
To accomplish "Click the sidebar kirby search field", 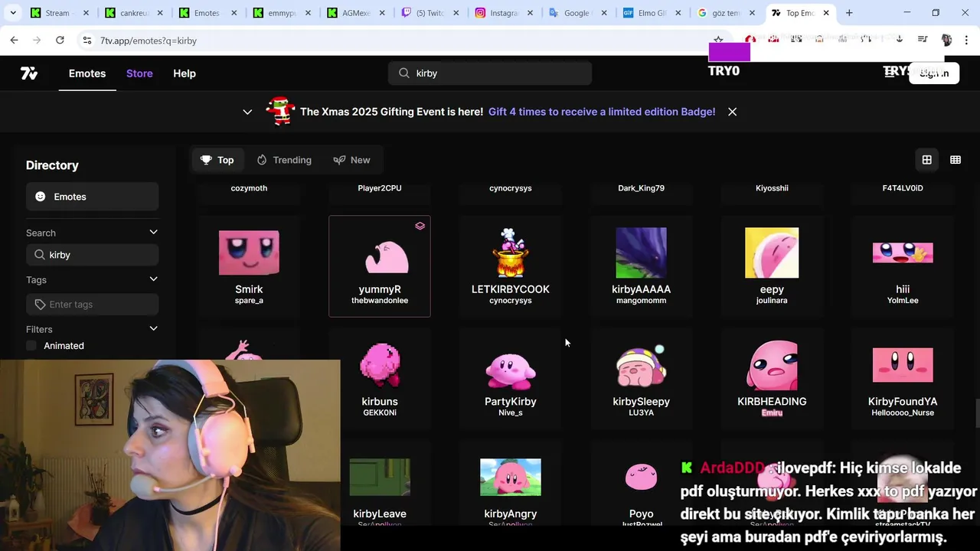I will [92, 255].
